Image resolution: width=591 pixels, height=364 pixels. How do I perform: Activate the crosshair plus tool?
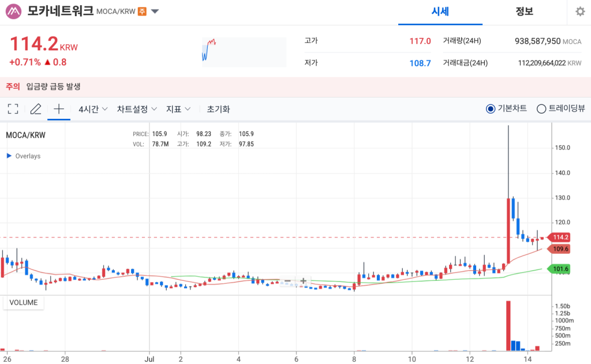(x=59, y=109)
